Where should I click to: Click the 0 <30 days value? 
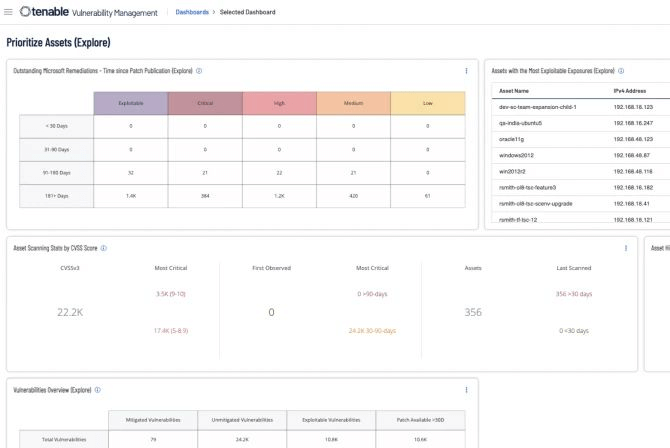tap(574, 331)
